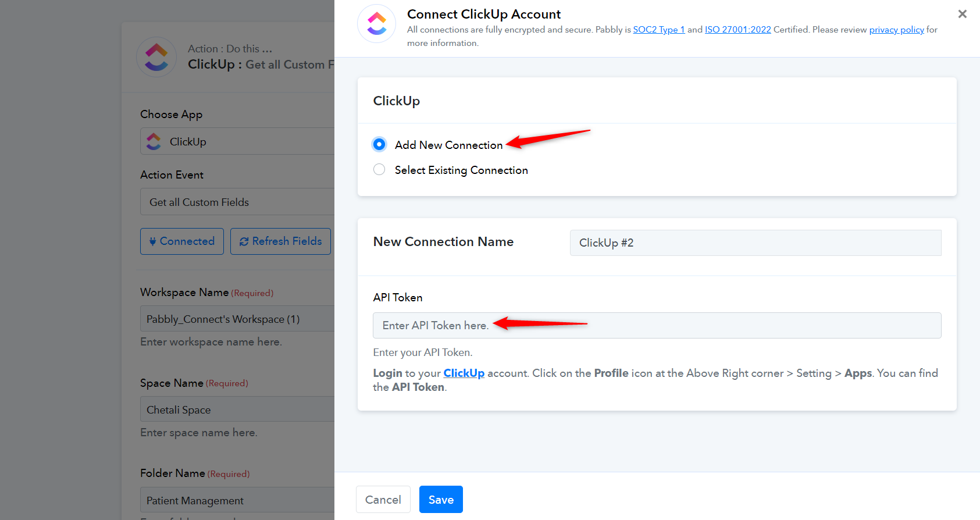Open the Space Name Chetali Space dropdown
This screenshot has height=520, width=980.
237,409
